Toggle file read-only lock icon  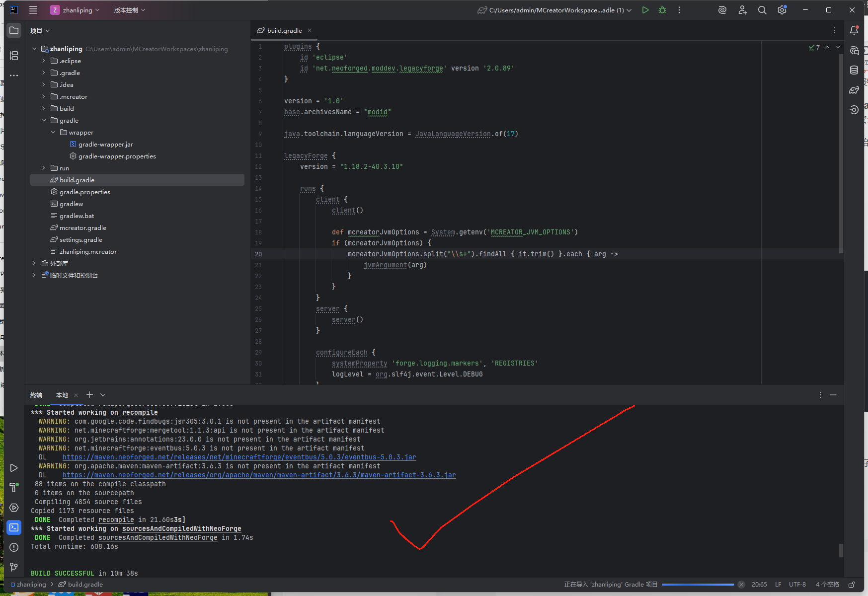(x=852, y=585)
